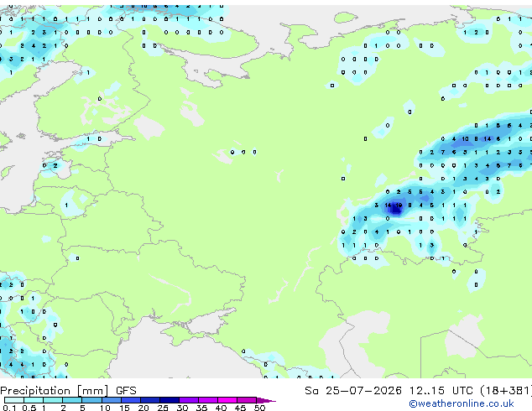
Task: Pick the 25–30 mm dark navy legend swatch
Action: pyautogui.click(x=169, y=400)
